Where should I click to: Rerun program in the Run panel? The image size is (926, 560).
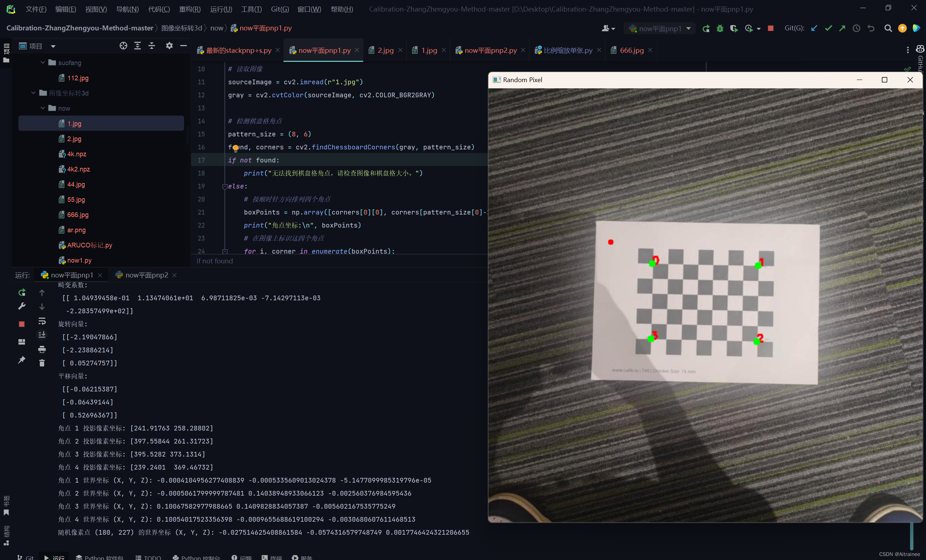[22, 293]
